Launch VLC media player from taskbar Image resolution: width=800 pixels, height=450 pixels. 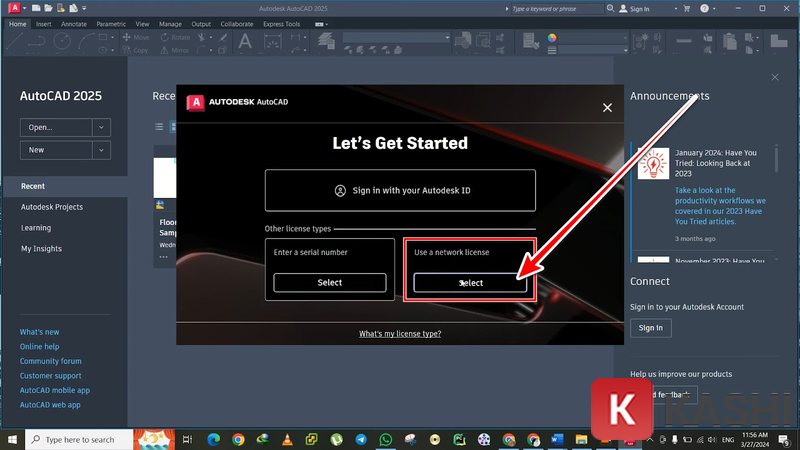pos(288,439)
